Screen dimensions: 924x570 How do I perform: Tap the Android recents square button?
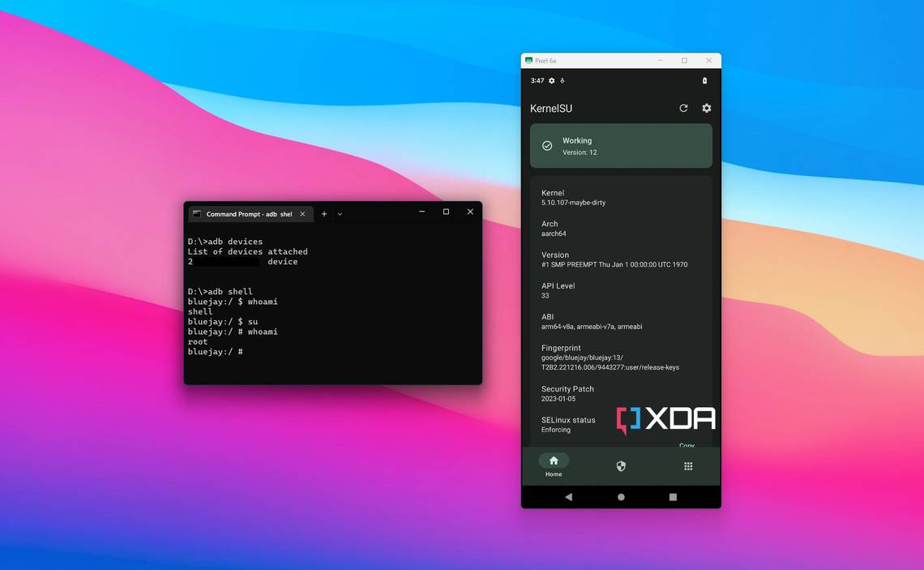point(673,497)
